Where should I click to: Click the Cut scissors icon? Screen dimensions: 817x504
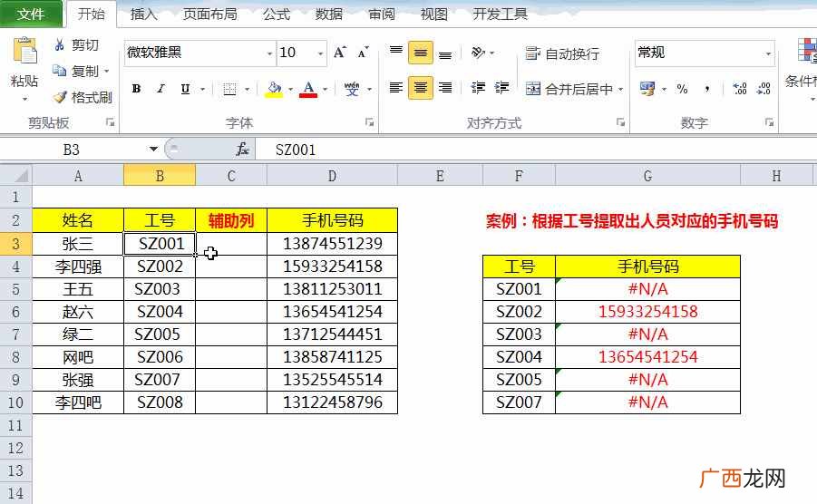(60, 44)
